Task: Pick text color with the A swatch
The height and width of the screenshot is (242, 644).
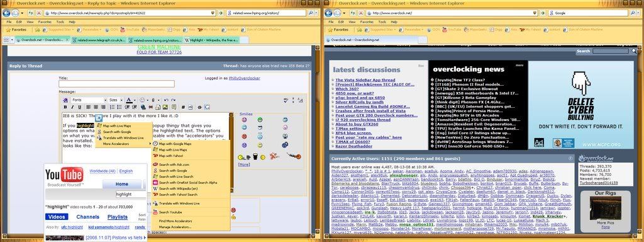Action: [x=129, y=100]
